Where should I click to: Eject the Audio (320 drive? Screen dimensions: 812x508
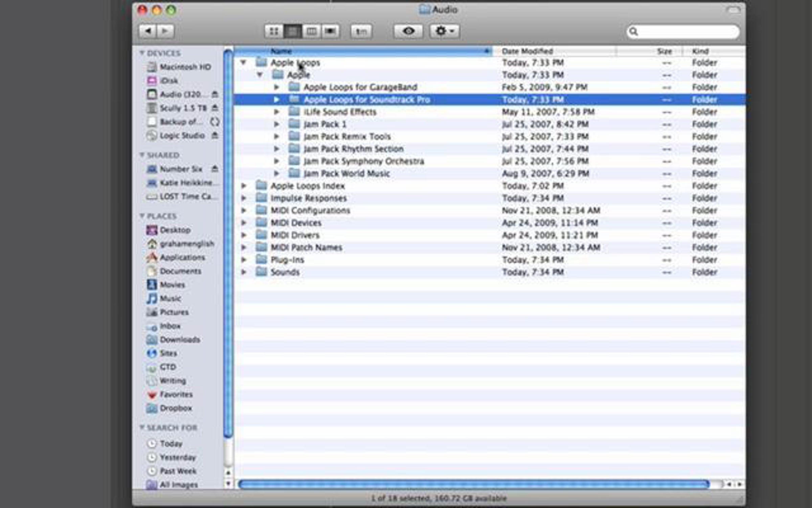(x=215, y=94)
